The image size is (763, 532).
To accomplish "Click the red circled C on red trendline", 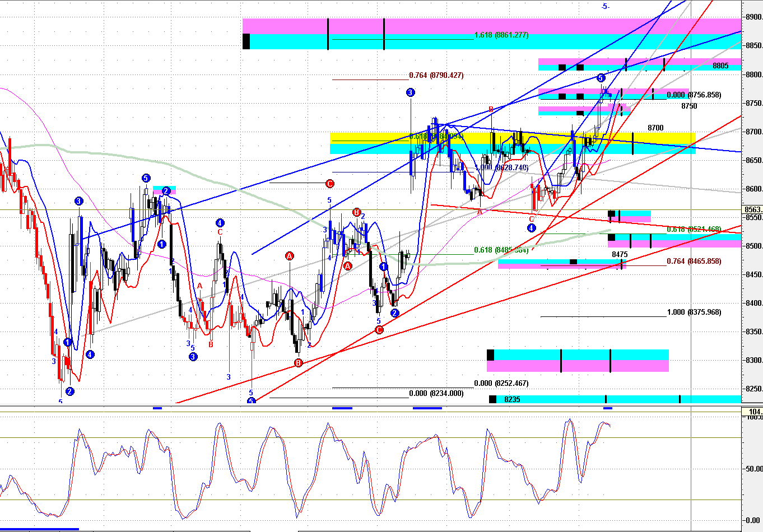I will coord(379,330).
